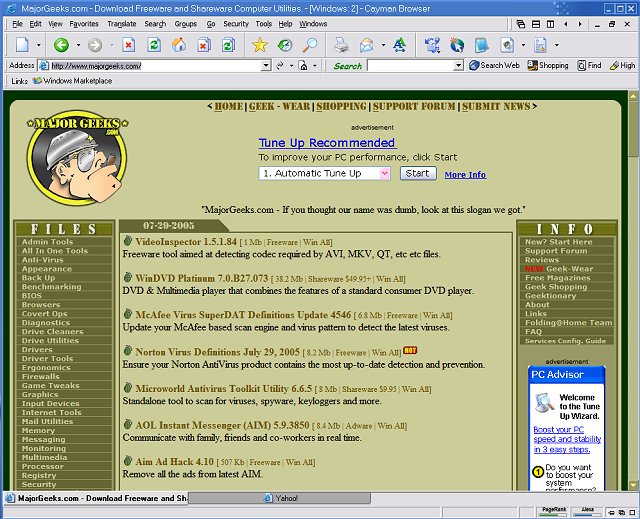Tile windows vertically icon
The height and width of the screenshot is (519, 640).
tap(551, 24)
